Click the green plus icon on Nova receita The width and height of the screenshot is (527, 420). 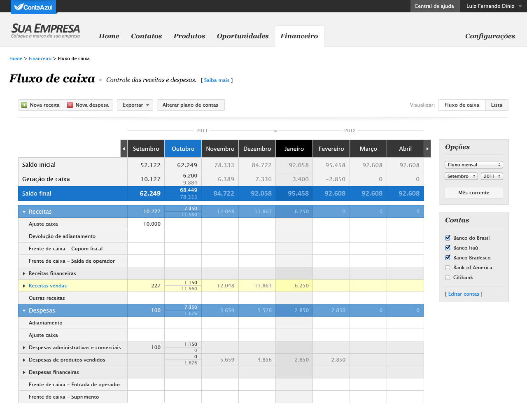click(x=24, y=105)
